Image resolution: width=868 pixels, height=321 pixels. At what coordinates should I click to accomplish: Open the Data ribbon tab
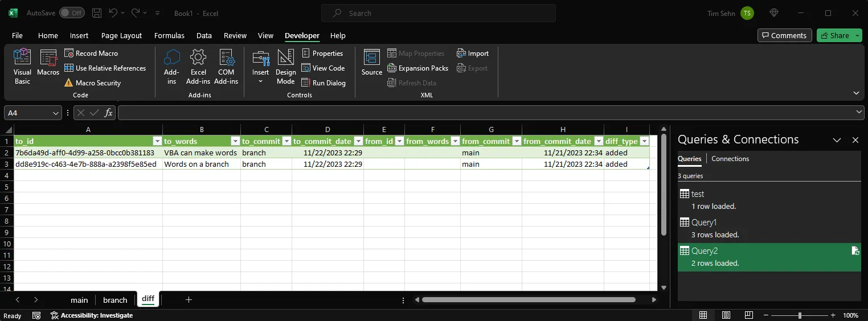pos(204,35)
